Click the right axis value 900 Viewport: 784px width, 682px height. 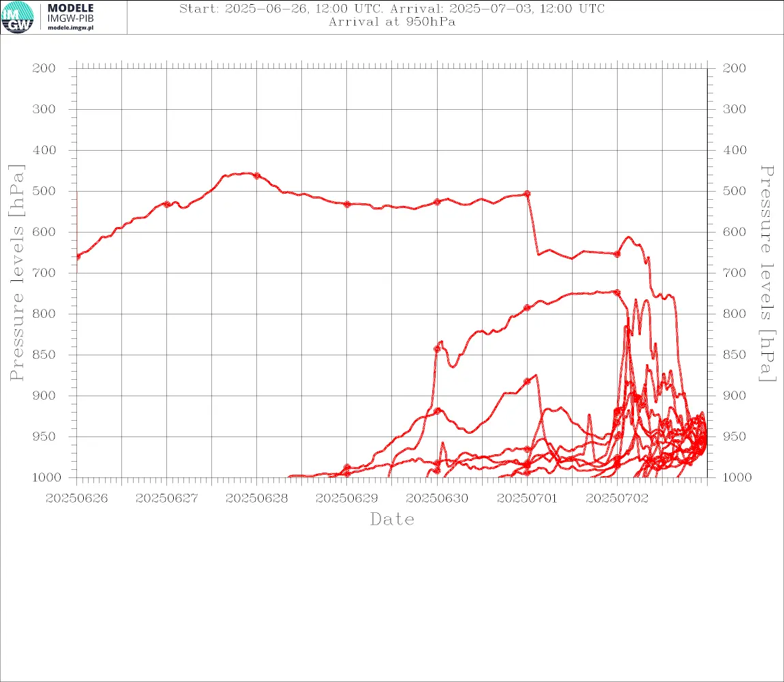click(x=734, y=396)
